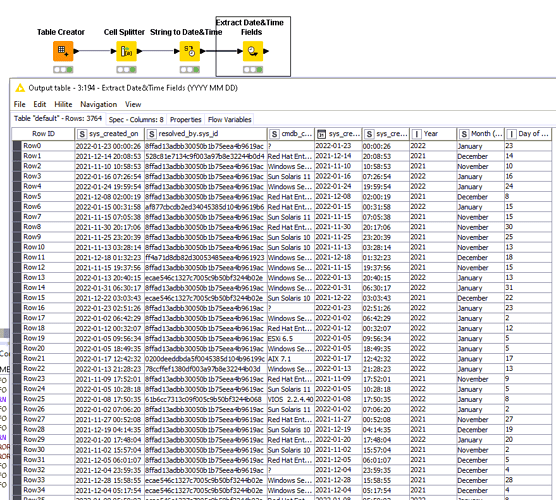Screen dimensions: 556x500
Task: Open the Navigation menu
Action: [x=99, y=104]
